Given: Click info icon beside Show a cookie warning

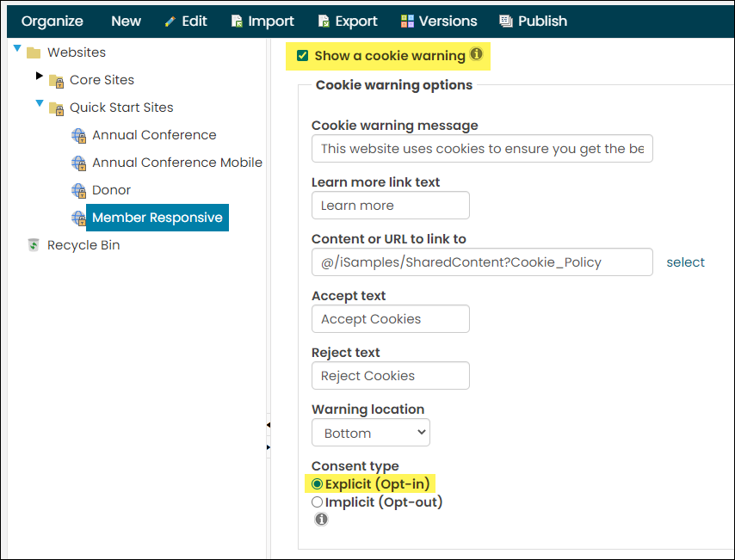Looking at the screenshot, I should click(x=476, y=54).
